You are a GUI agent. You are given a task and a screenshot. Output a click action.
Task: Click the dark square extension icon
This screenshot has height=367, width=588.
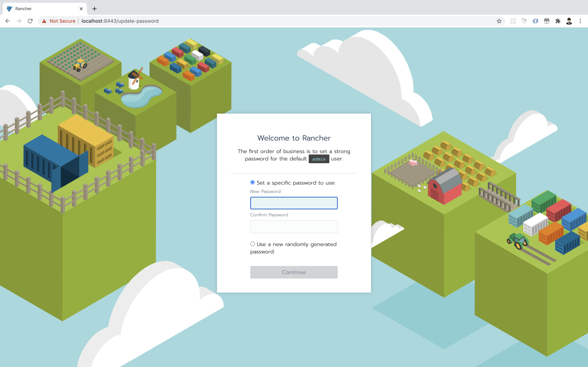tap(547, 21)
